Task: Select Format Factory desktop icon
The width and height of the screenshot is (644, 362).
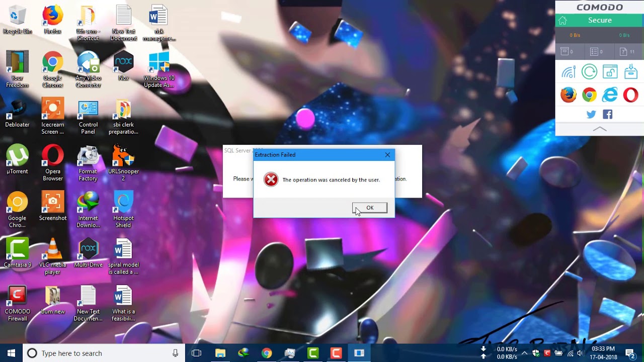Action: [x=88, y=163]
